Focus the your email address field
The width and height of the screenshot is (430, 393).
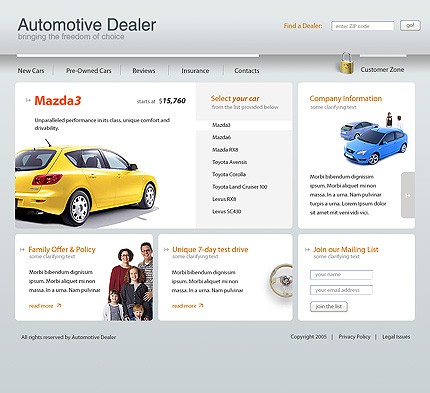point(341,290)
